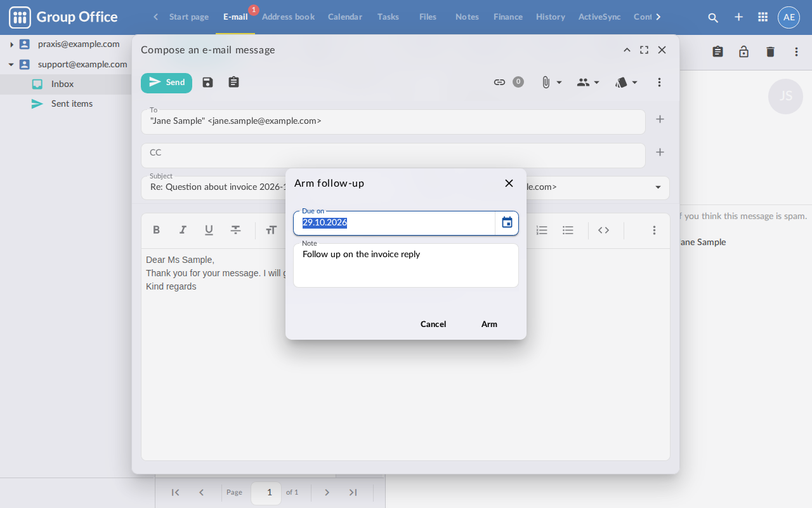Add a CC recipient with plus icon
The image size is (812, 508).
click(x=660, y=152)
